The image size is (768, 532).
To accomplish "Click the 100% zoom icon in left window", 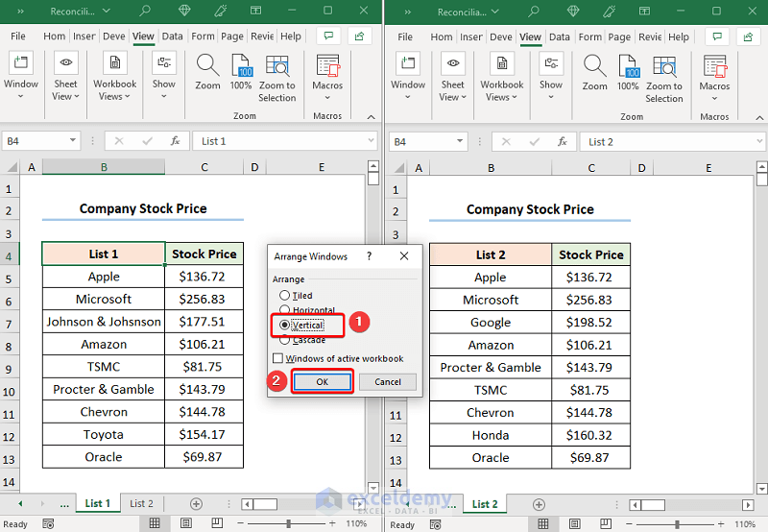I will [x=241, y=72].
